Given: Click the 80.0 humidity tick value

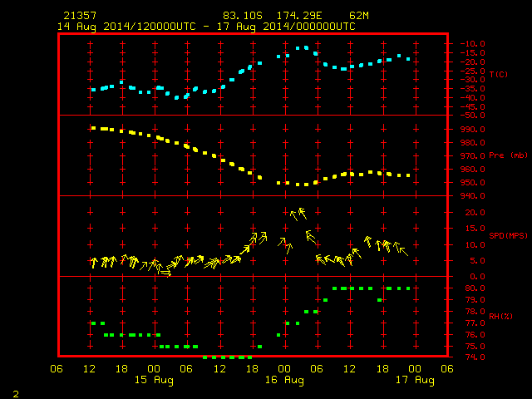Looking at the screenshot, I should coord(475,288).
